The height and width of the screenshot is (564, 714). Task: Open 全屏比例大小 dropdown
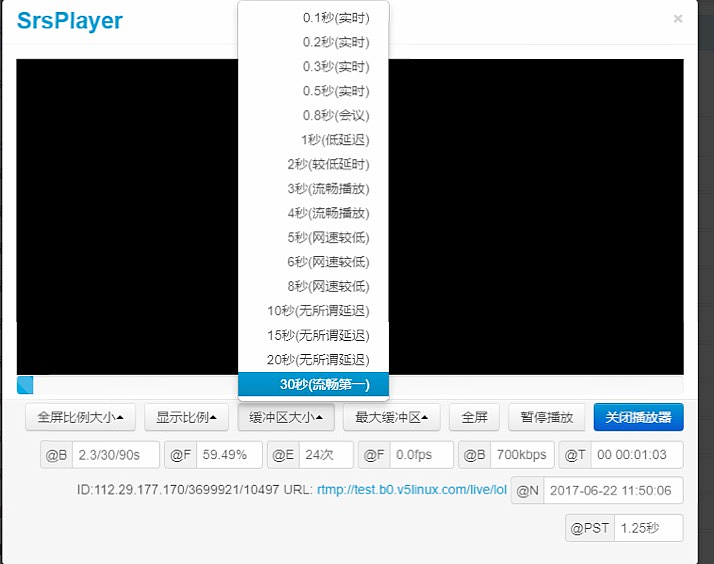pyautogui.click(x=80, y=417)
